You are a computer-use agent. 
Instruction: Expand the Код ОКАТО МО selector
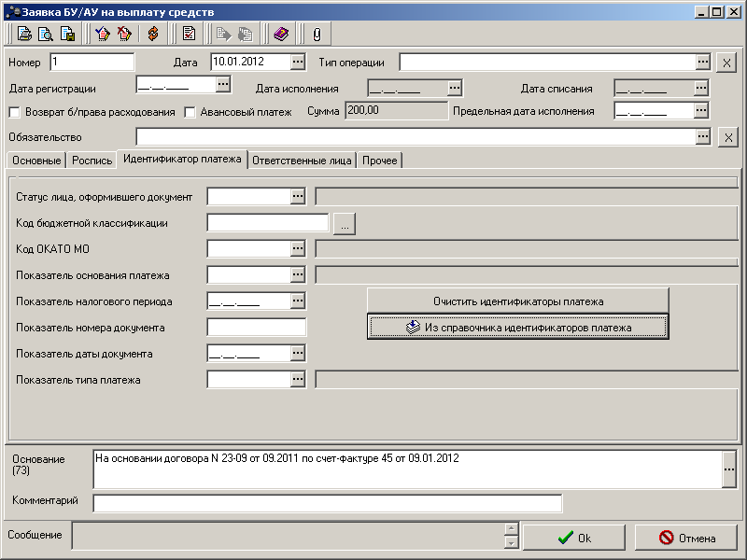297,248
